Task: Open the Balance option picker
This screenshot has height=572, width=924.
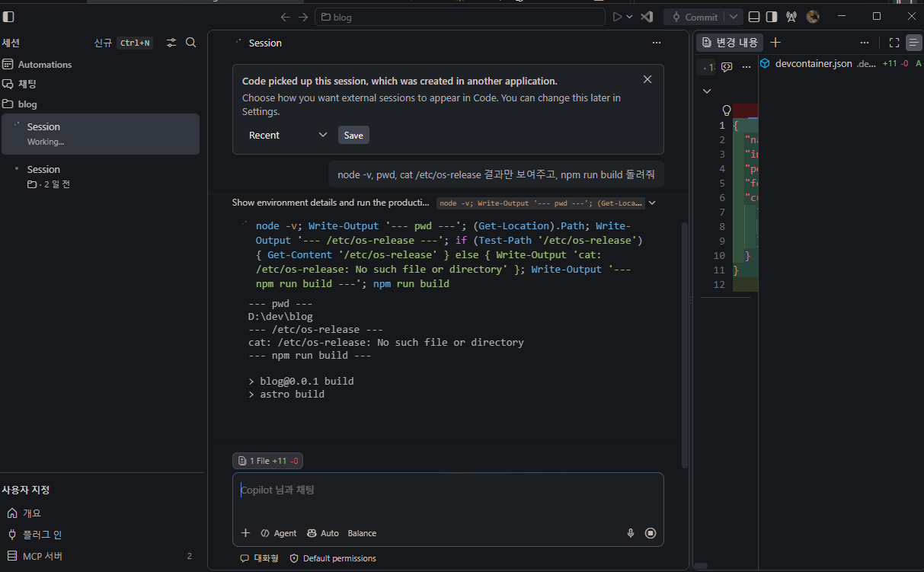Action: pos(362,533)
